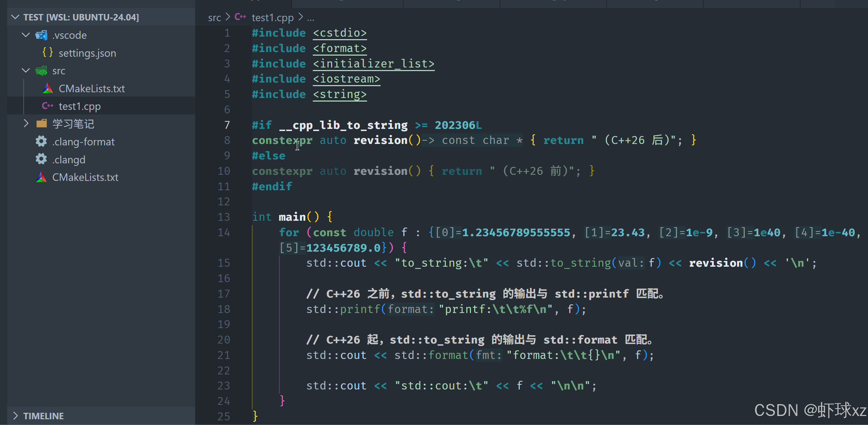Click the src breadcrumb segment

tap(214, 18)
